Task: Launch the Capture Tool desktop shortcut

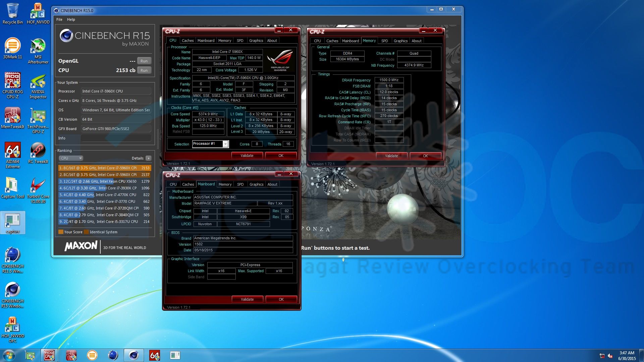Action: point(12,188)
